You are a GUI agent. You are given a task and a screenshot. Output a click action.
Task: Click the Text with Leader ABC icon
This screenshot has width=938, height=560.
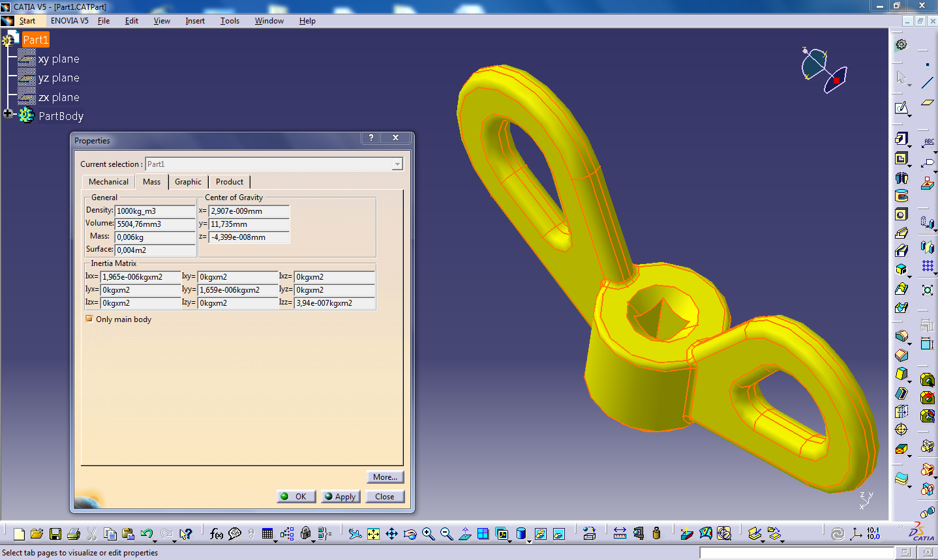click(928, 142)
